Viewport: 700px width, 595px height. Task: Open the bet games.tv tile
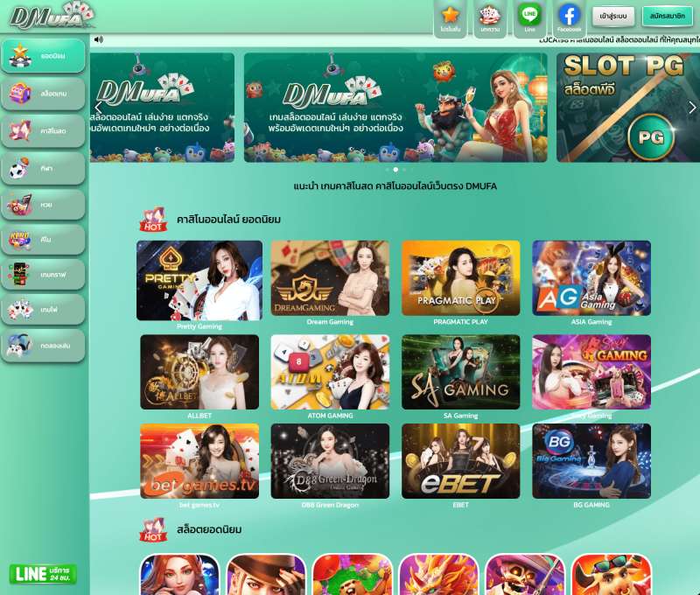pos(199,461)
